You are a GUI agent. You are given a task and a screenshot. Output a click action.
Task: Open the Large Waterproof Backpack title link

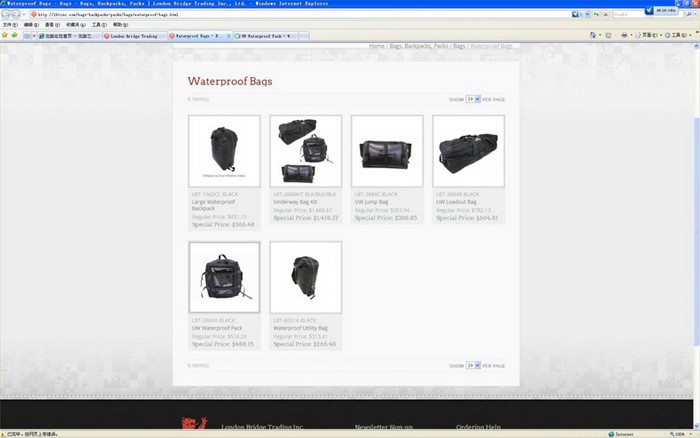[213, 205]
